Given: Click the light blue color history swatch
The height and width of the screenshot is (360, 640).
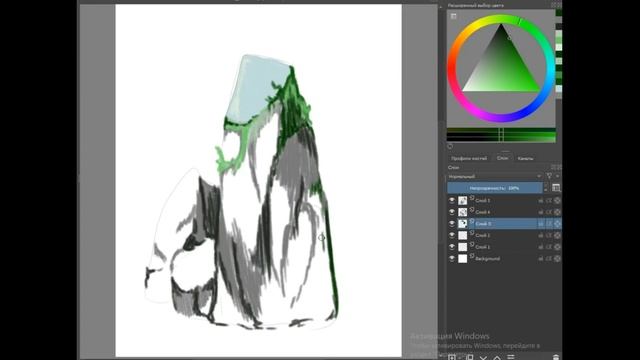Looking at the screenshot, I should point(559,89).
